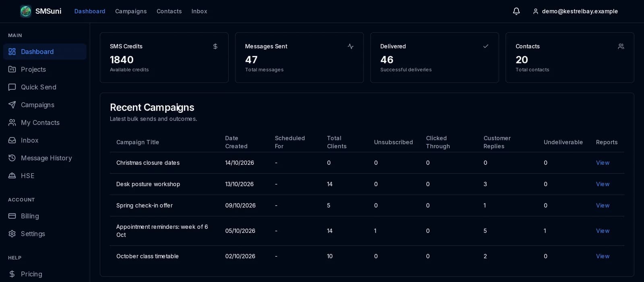The width and height of the screenshot is (644, 282).
Task: Click the Christmas closure dates campaign title
Action: [148, 163]
